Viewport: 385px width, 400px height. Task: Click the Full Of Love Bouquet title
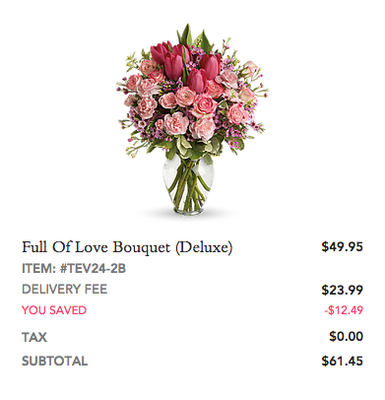coord(127,248)
